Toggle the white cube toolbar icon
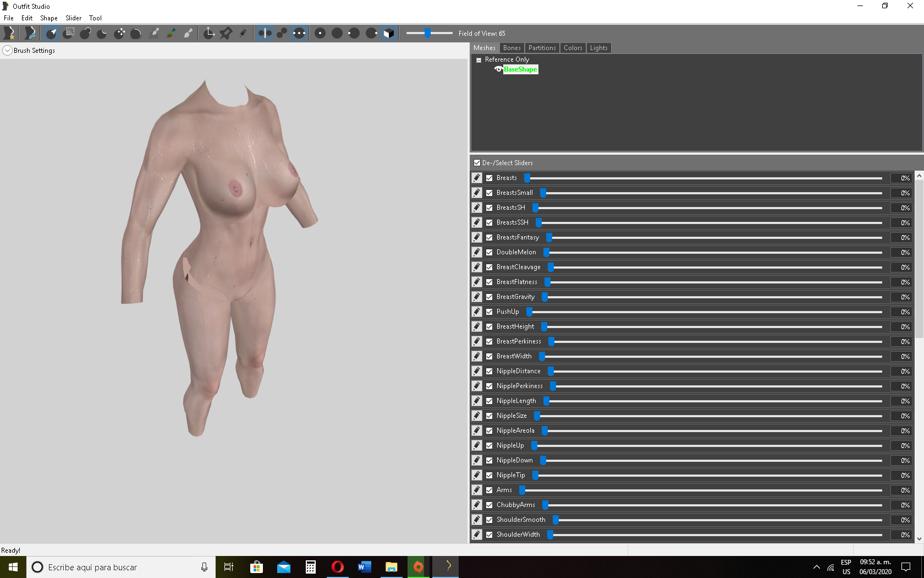 [388, 33]
